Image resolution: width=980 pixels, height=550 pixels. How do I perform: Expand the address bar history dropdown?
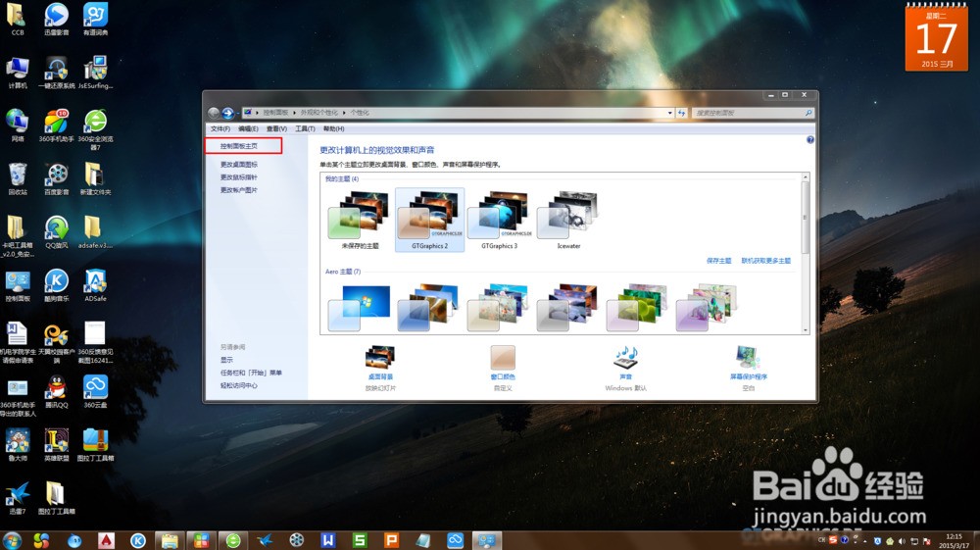(670, 113)
